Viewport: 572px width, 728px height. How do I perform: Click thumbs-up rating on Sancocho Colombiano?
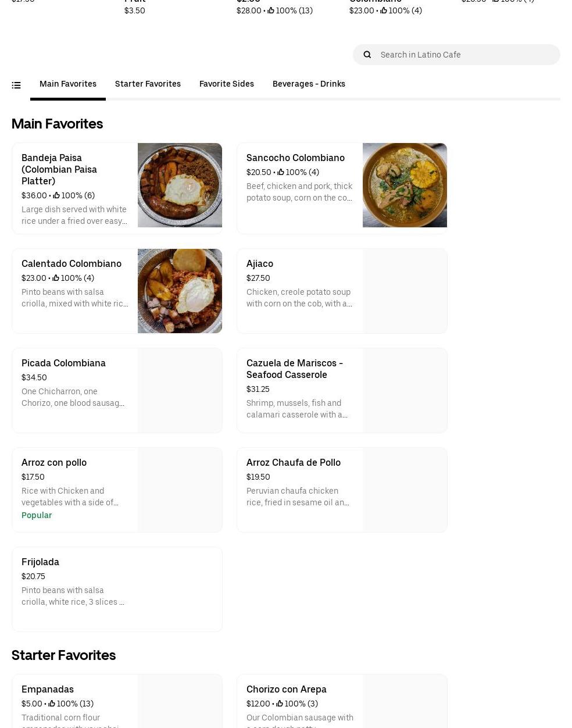click(x=281, y=173)
